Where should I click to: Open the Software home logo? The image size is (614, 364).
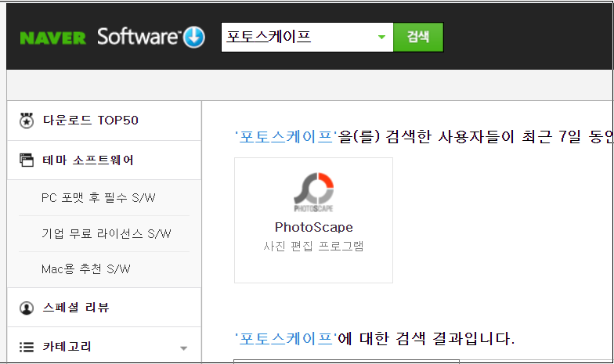tap(139, 37)
